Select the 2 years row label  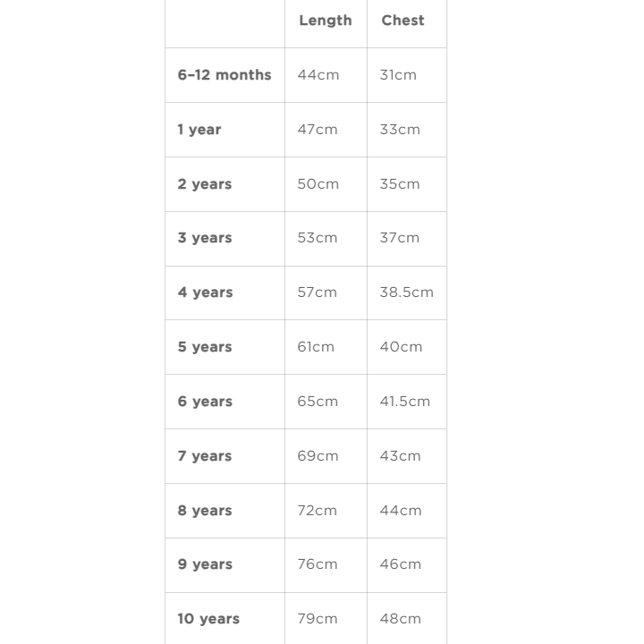coord(204,184)
